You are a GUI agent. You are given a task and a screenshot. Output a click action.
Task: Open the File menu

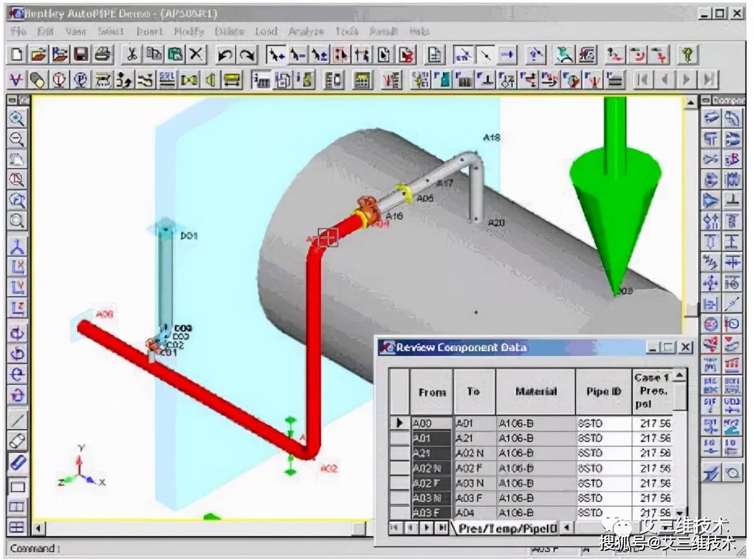(18, 31)
